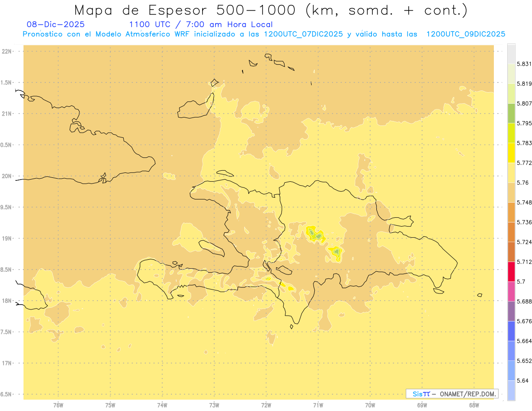Click the legend value 5.724
Screen dimensions: 532x411
pyautogui.click(x=524, y=242)
